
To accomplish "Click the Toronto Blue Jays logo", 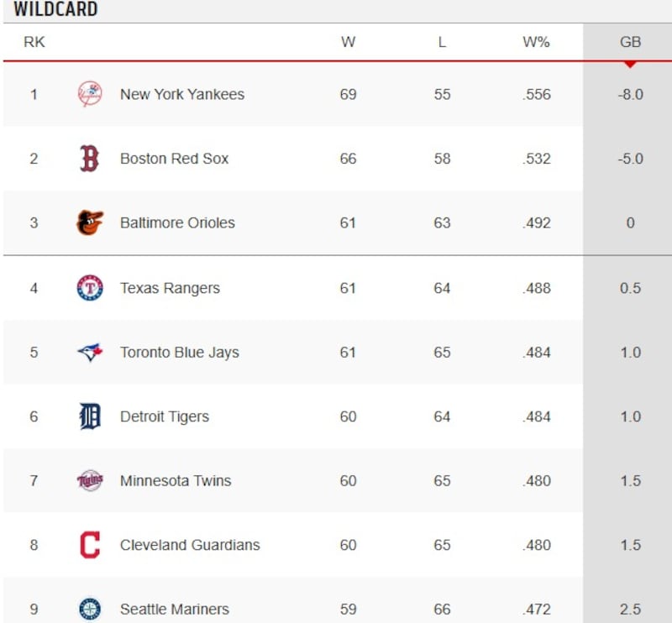I will (90, 352).
